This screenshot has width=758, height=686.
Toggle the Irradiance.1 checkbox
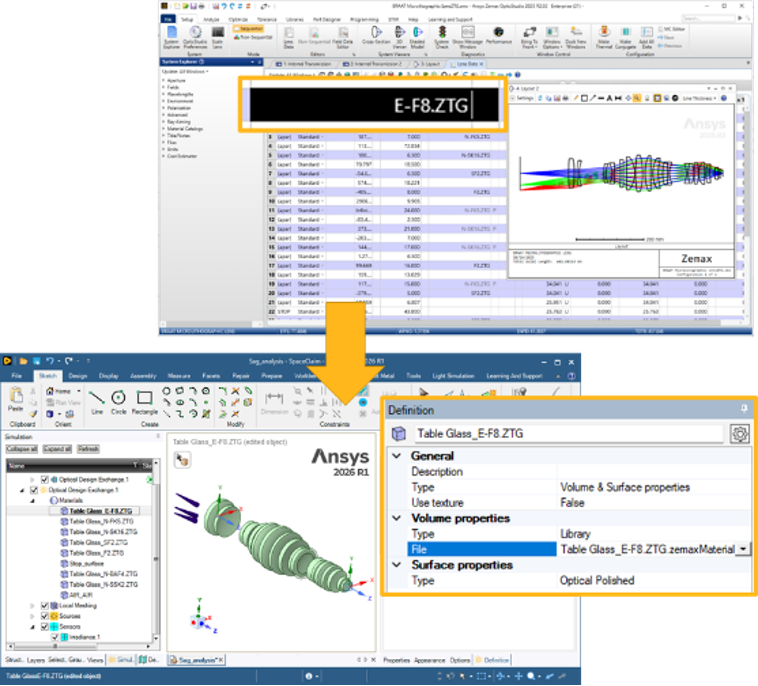point(55,637)
